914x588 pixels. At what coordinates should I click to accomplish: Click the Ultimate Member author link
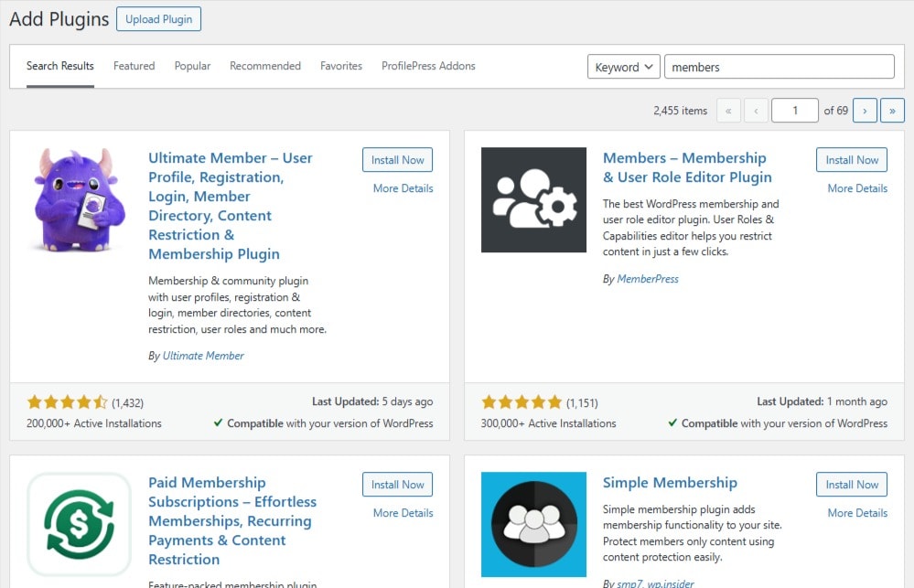(x=203, y=356)
